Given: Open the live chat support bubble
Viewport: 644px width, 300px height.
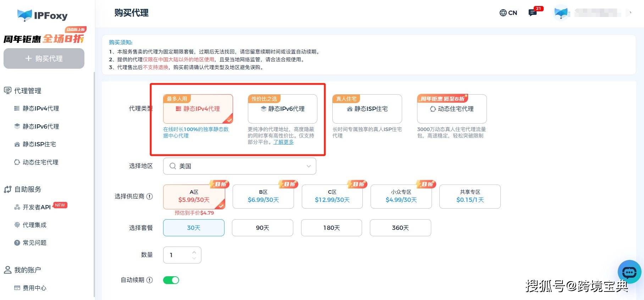Looking at the screenshot, I should 629,272.
